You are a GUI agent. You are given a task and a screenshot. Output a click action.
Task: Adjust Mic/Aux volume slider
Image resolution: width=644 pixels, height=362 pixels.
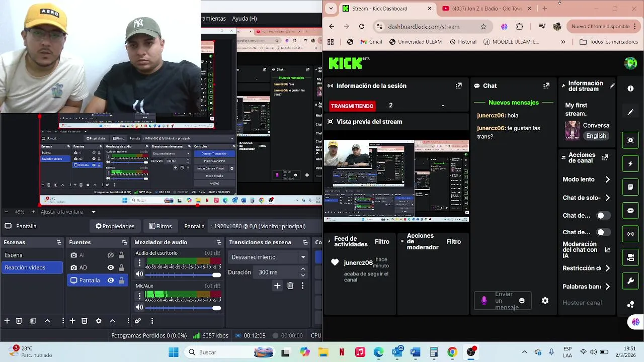tap(183, 308)
